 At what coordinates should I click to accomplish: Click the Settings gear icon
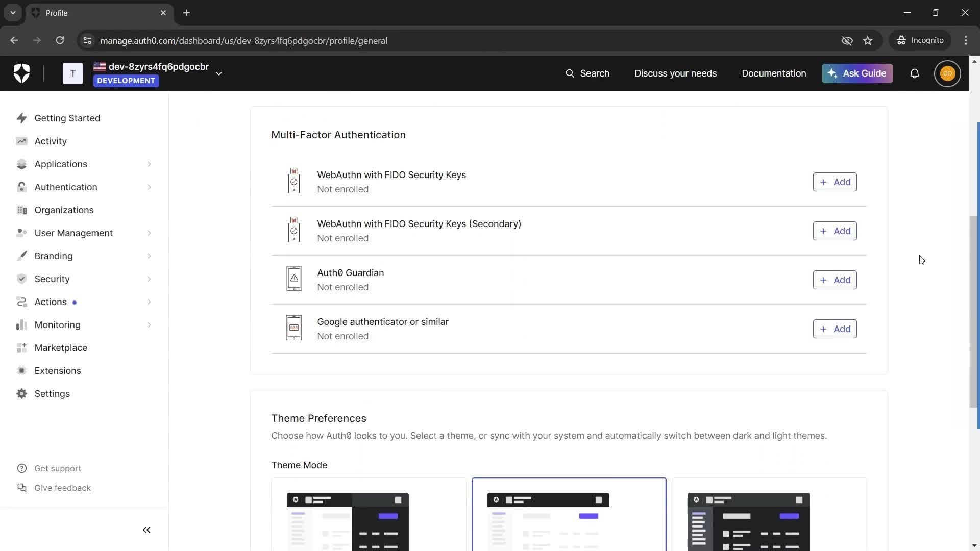[x=21, y=394]
